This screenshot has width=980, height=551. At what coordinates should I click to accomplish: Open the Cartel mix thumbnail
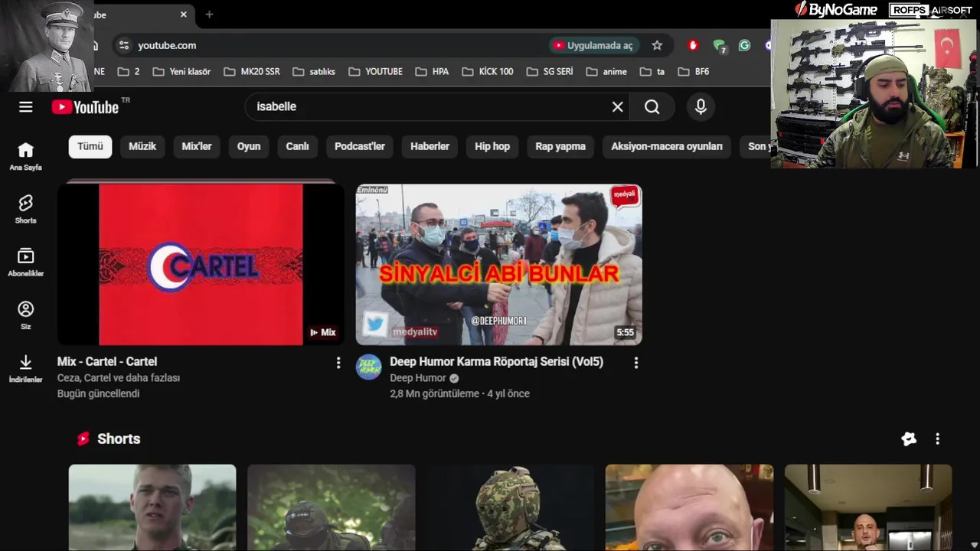pyautogui.click(x=201, y=265)
